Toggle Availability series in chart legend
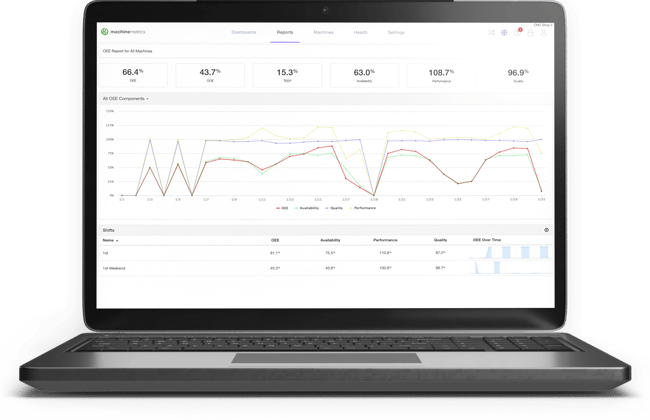Image resolution: width=650 pixels, height=420 pixels. click(x=307, y=208)
